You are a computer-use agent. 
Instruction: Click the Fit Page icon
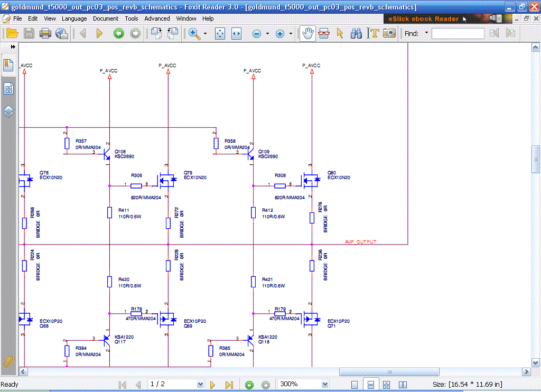click(220, 33)
